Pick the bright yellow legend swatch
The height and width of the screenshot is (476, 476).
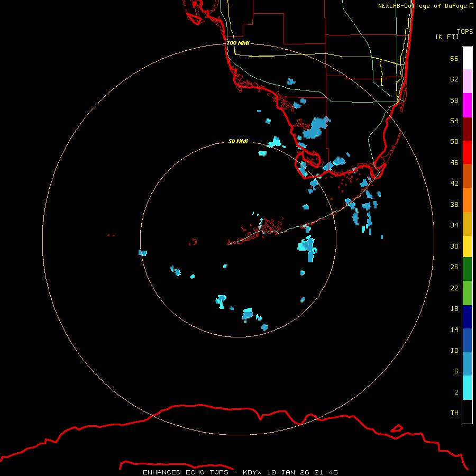467,246
